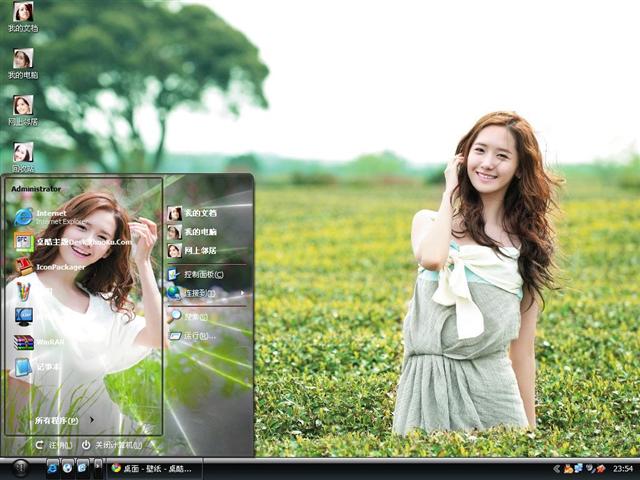The height and width of the screenshot is (480, 640).
Task: Click the network computers tray icon
Action: tap(578, 468)
